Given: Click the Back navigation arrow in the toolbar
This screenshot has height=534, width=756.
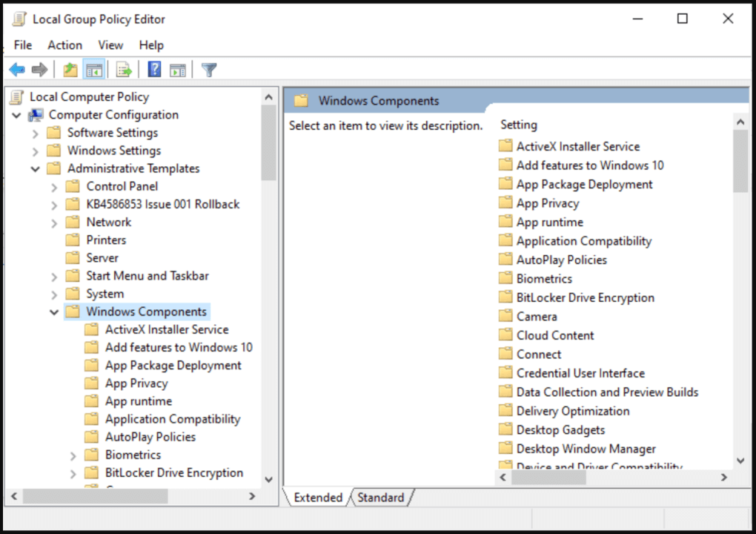Looking at the screenshot, I should pyautogui.click(x=16, y=69).
